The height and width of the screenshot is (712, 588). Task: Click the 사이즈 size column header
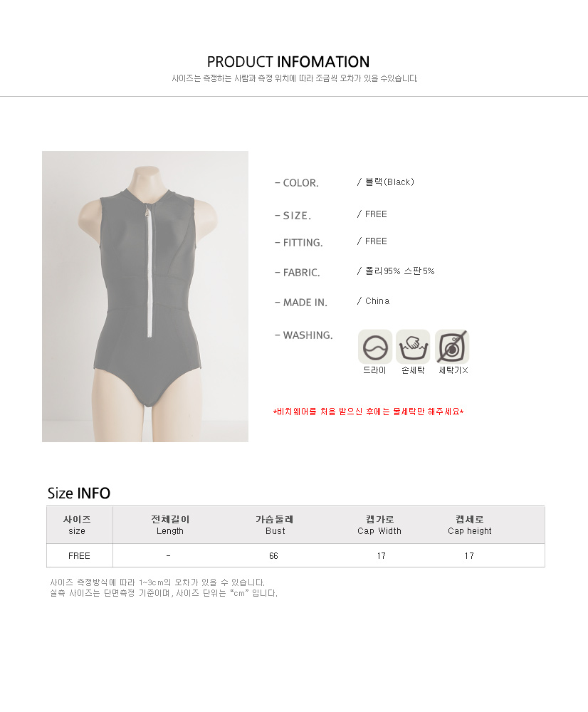click(77, 525)
